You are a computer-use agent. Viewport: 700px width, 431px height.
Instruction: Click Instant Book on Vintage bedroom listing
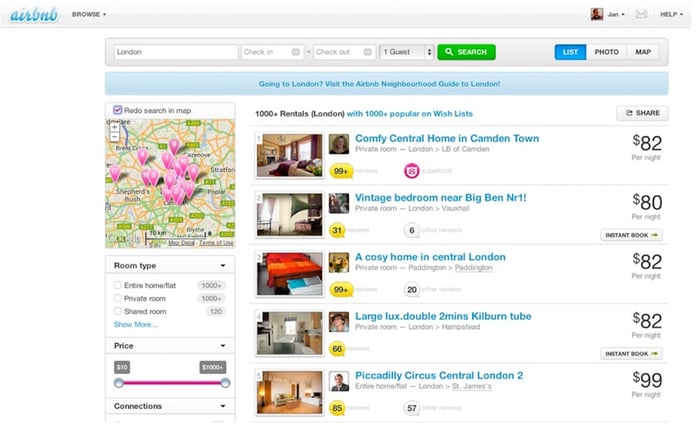click(x=631, y=235)
